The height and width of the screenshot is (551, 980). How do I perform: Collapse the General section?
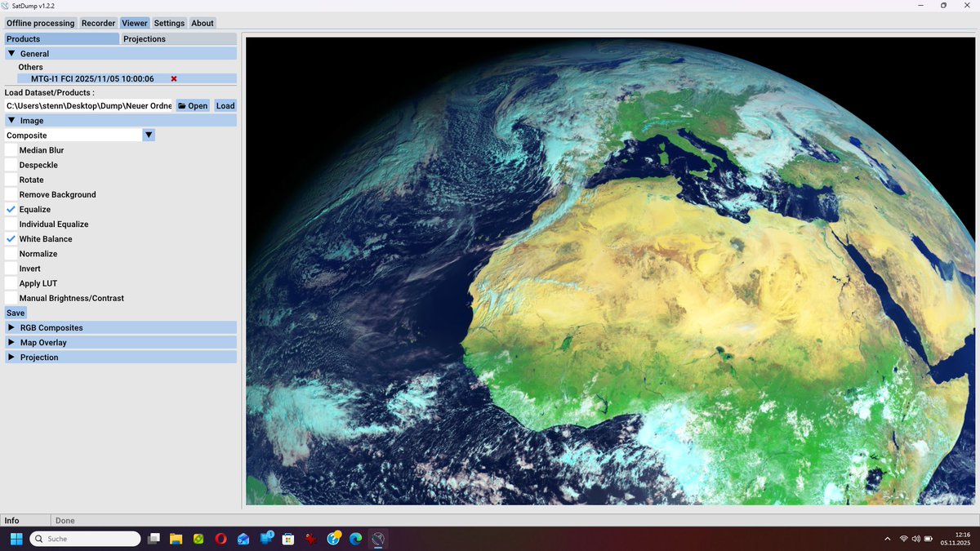(121, 53)
